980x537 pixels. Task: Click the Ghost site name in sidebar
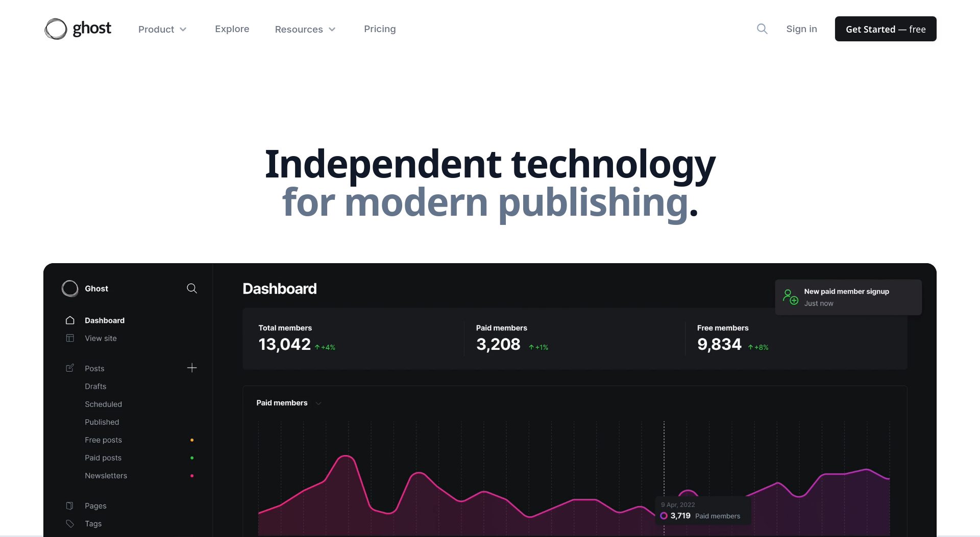(96, 289)
